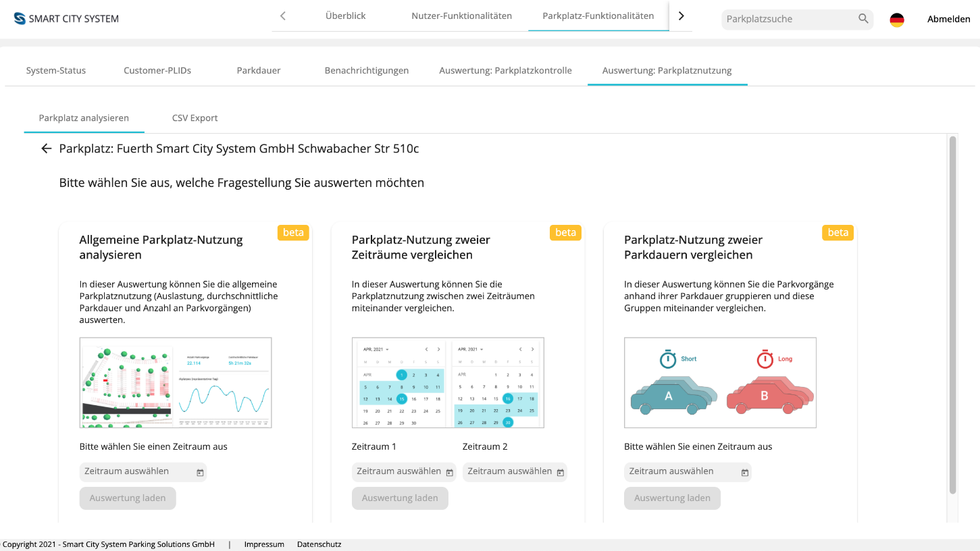Click the back arrow next to Parkplatz heading

pyautogui.click(x=46, y=149)
